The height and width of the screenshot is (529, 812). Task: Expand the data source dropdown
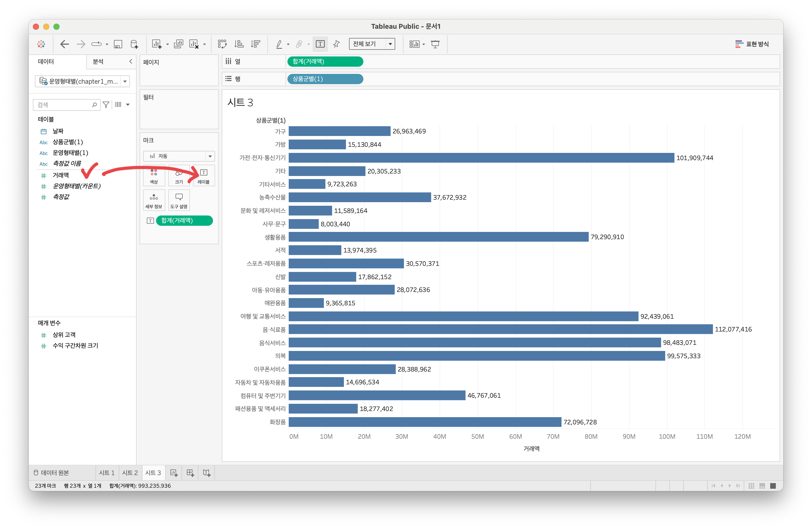coord(125,82)
